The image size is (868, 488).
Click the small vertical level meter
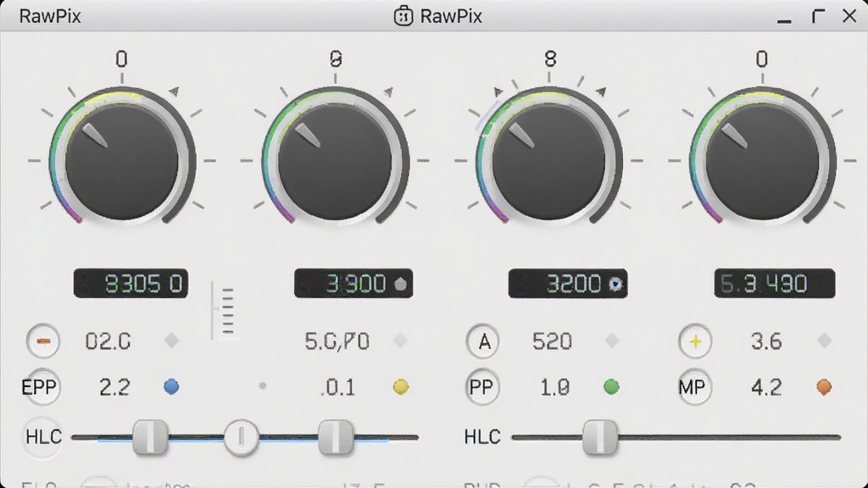tap(223, 311)
